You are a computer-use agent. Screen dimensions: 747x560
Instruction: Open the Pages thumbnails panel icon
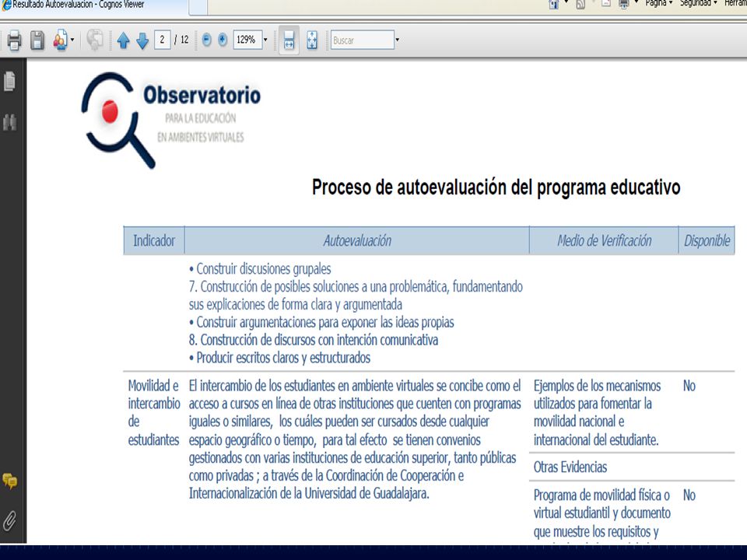(x=9, y=81)
